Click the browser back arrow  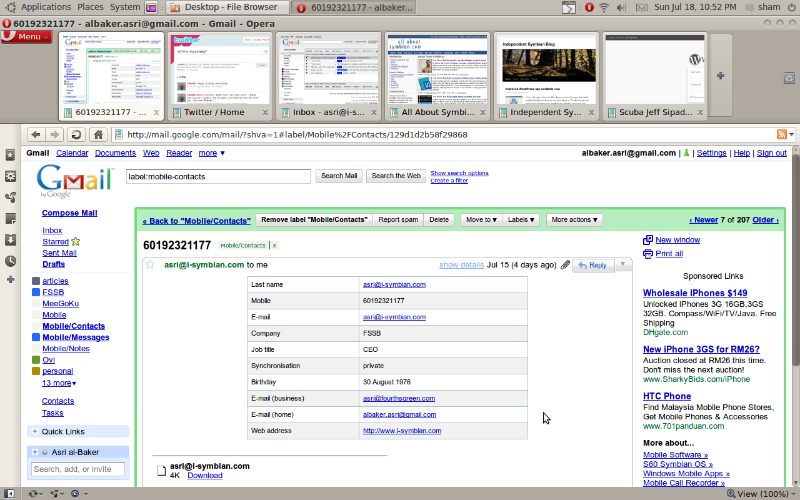(x=36, y=135)
